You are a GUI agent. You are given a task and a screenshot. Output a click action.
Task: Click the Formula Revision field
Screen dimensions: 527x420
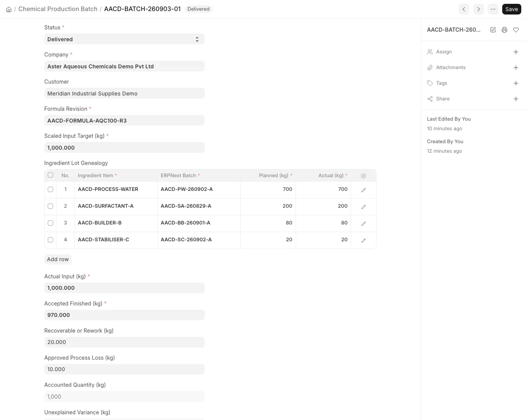(x=124, y=121)
